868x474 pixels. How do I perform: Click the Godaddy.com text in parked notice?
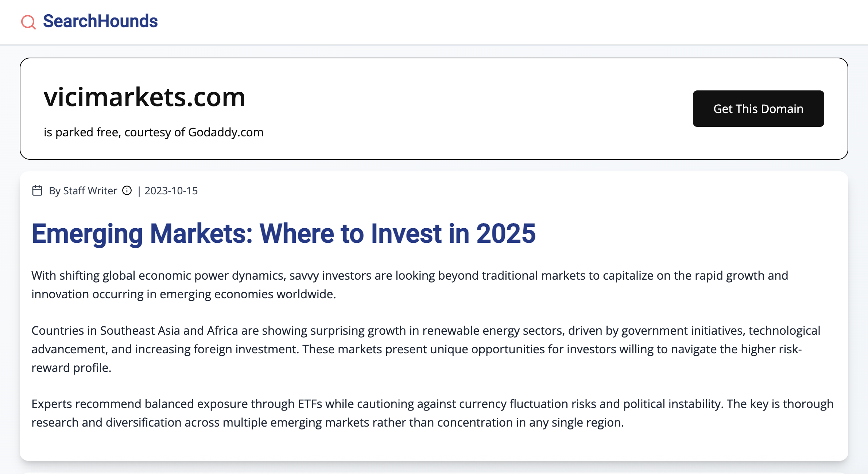tap(226, 132)
